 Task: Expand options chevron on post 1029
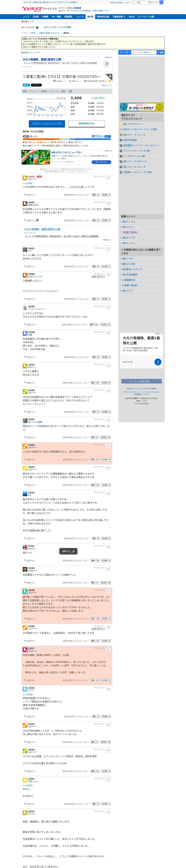coord(108,591)
